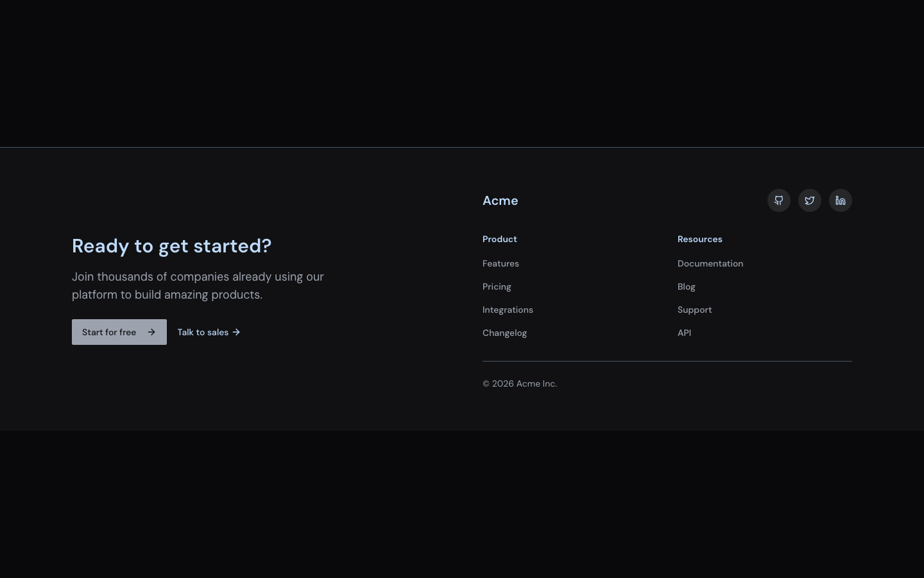Click the arrow icon inside Start for free
924x578 pixels.
click(151, 332)
